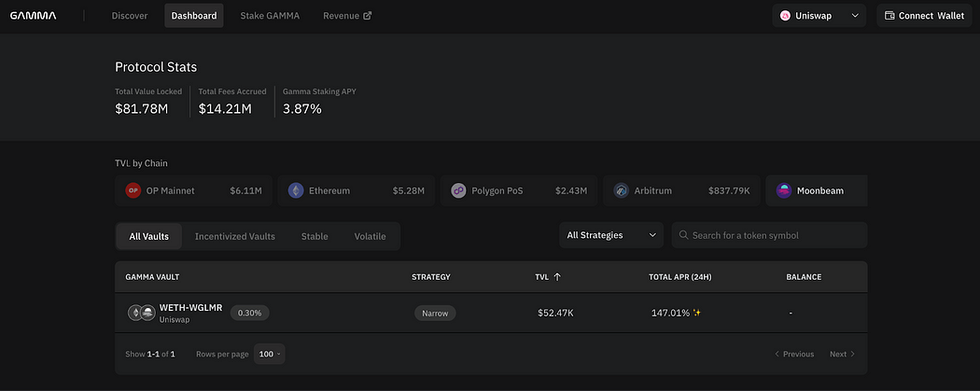Open the Uniswap protocol dropdown

click(x=819, y=16)
